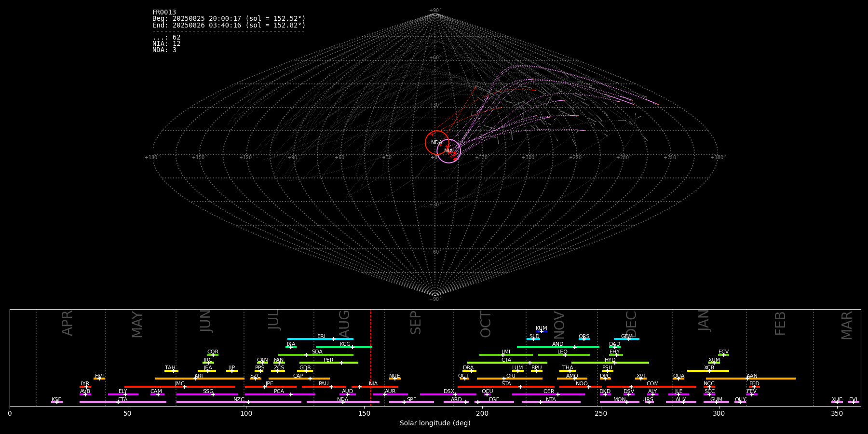
Task: Select the NIA violet radiant circle on sky map
Action: 449,151
